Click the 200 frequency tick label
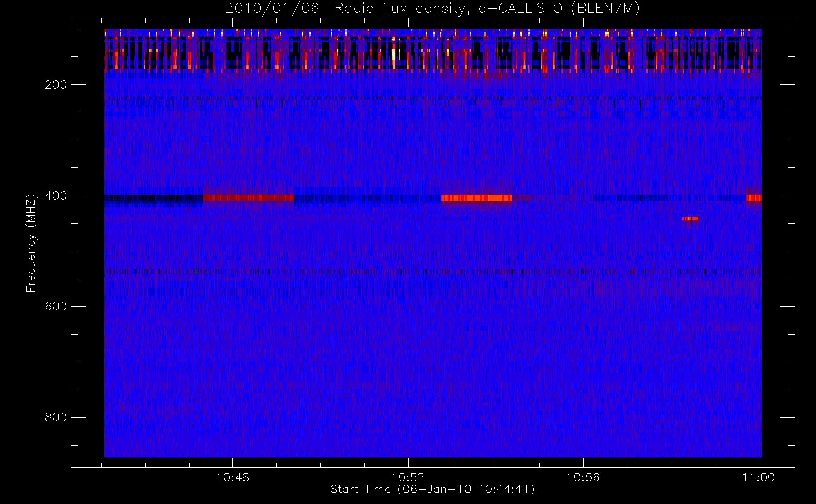816x504 pixels. pyautogui.click(x=56, y=85)
